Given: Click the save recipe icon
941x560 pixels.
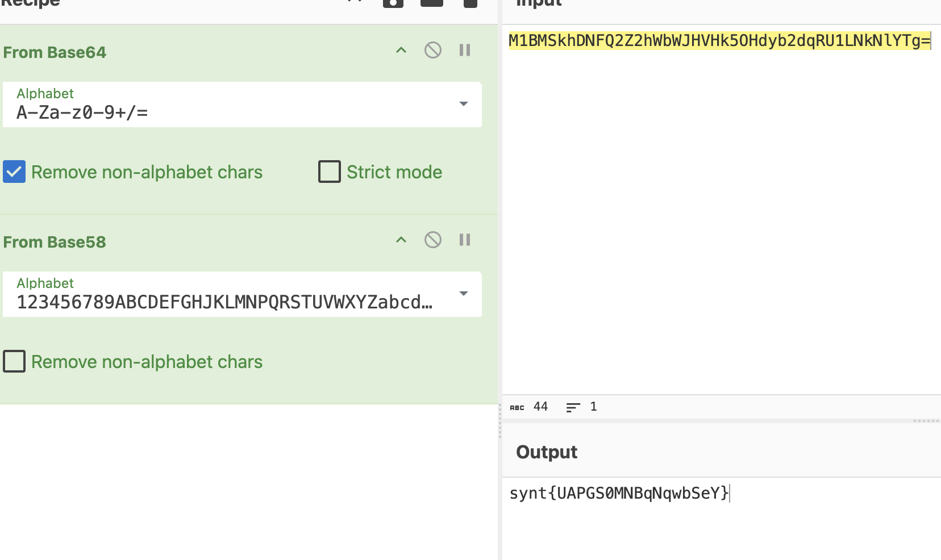Looking at the screenshot, I should coord(393,3).
